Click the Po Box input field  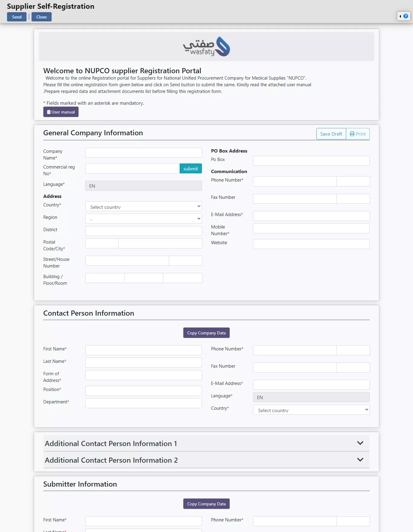tap(311, 161)
